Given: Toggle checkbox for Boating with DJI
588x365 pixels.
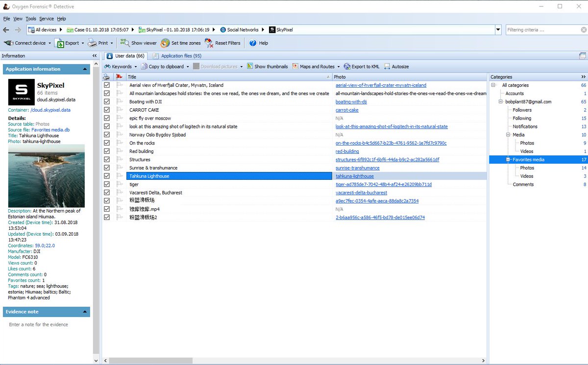Looking at the screenshot, I should [107, 102].
